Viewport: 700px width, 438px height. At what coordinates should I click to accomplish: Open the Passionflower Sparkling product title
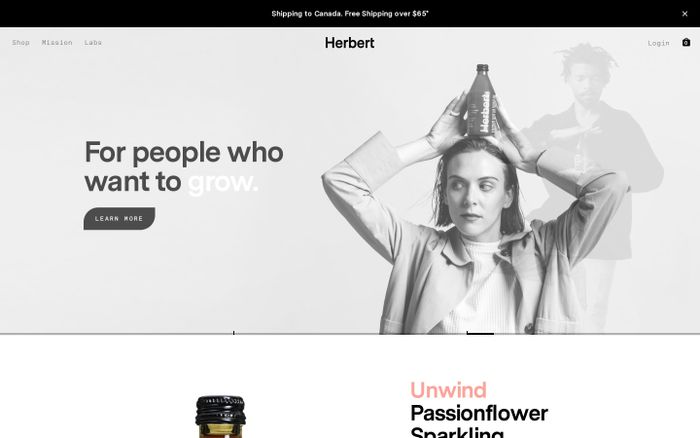point(479,421)
